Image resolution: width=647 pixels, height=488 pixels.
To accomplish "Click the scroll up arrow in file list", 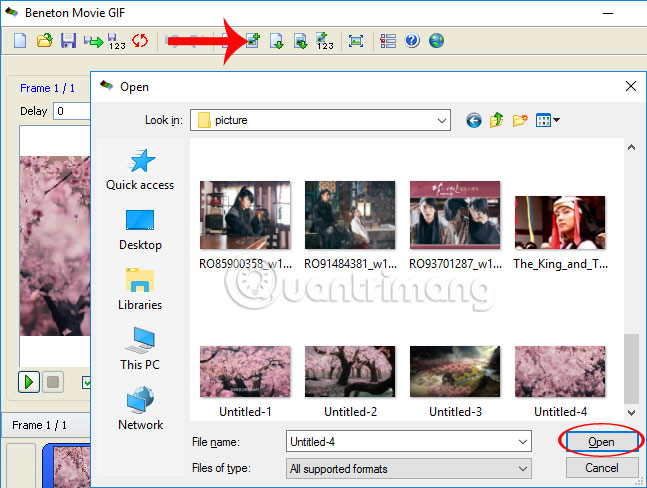I will (x=631, y=147).
